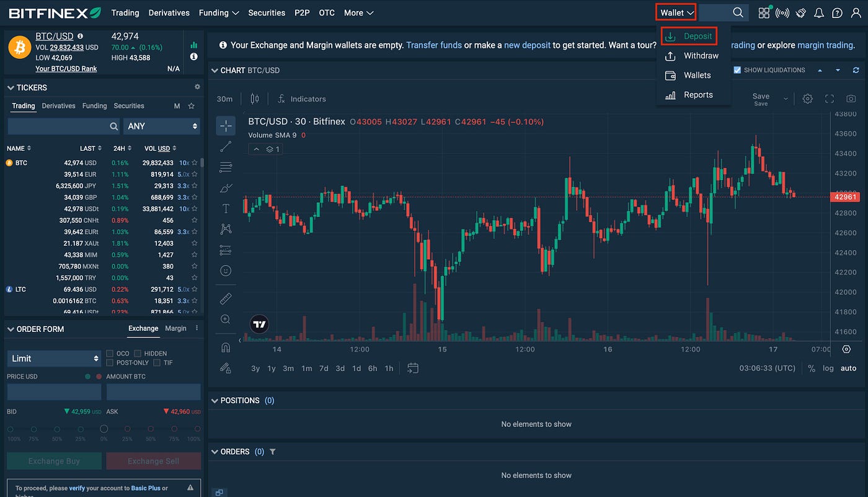Open the user account profile icon
This screenshot has height=497, width=868.
[856, 12]
